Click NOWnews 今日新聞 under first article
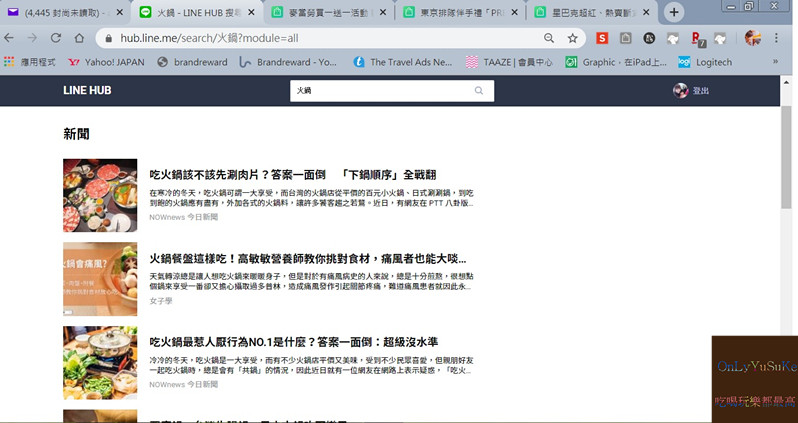This screenshot has width=798, height=423. click(x=184, y=217)
